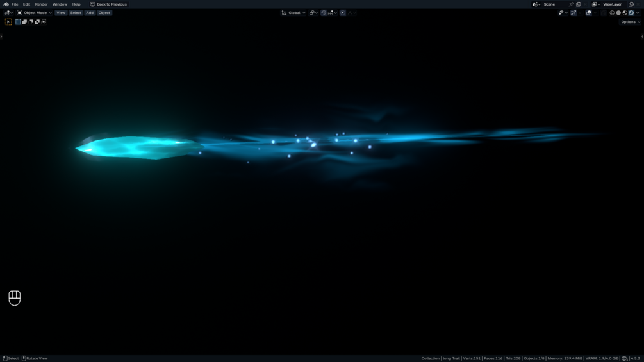Open the Edit menu
Screen dimensions: 644x362
coord(26,4)
